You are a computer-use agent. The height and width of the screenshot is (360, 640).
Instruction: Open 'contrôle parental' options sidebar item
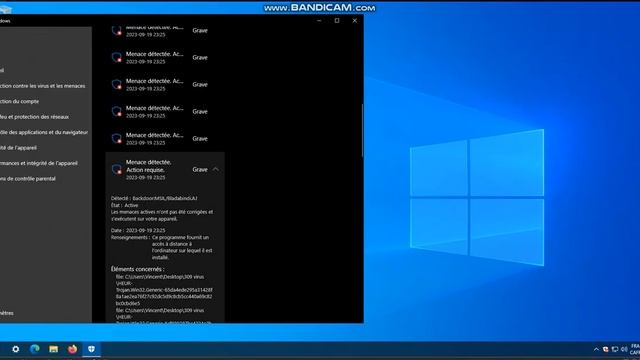(28, 179)
